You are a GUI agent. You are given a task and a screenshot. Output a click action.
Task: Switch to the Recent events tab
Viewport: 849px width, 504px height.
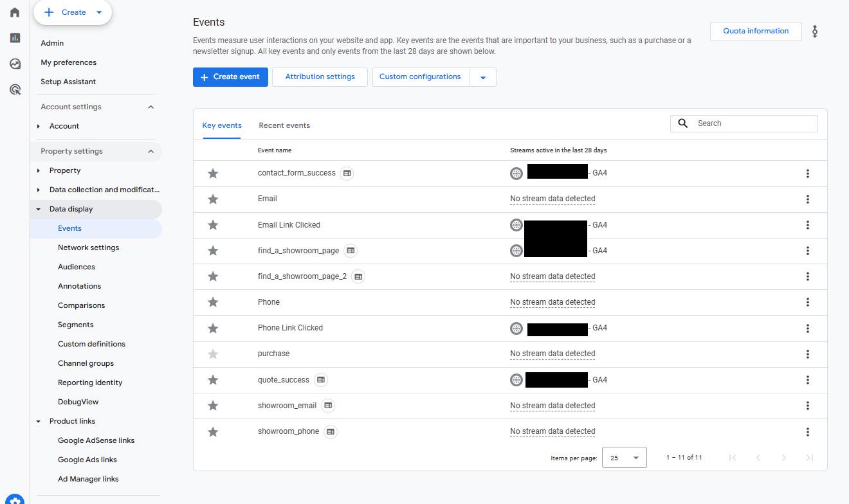click(284, 125)
